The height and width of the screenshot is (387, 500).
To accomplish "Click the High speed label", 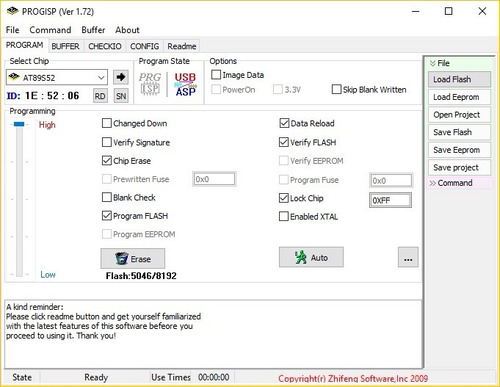I will tap(47, 125).
